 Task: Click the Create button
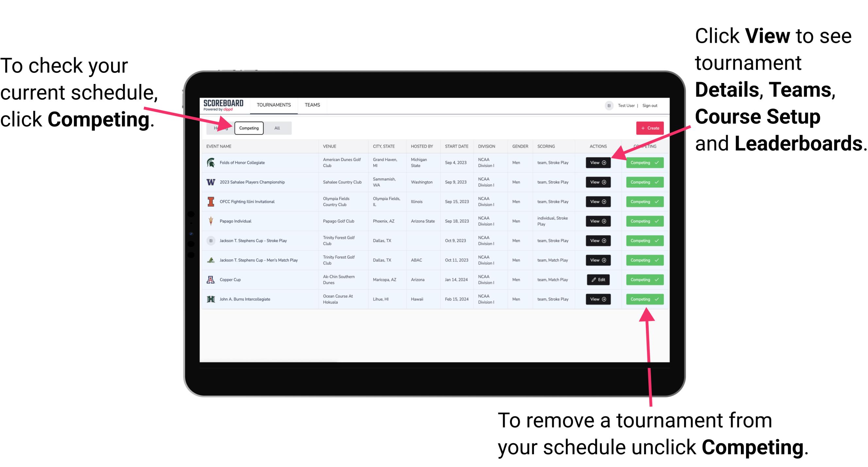point(648,128)
